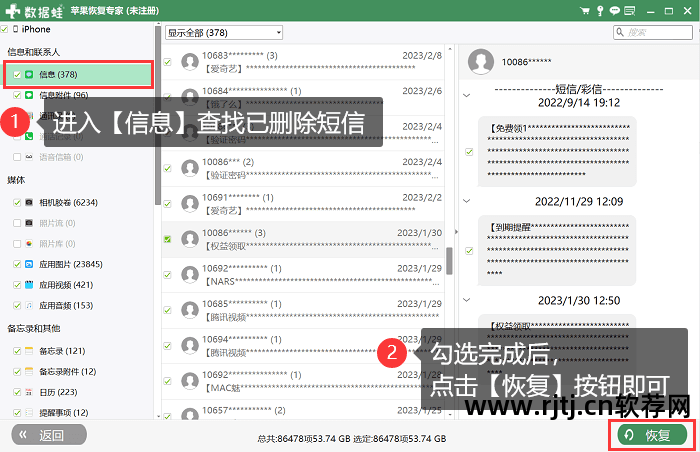Click the 备忘录和其他 section header

click(x=33, y=328)
